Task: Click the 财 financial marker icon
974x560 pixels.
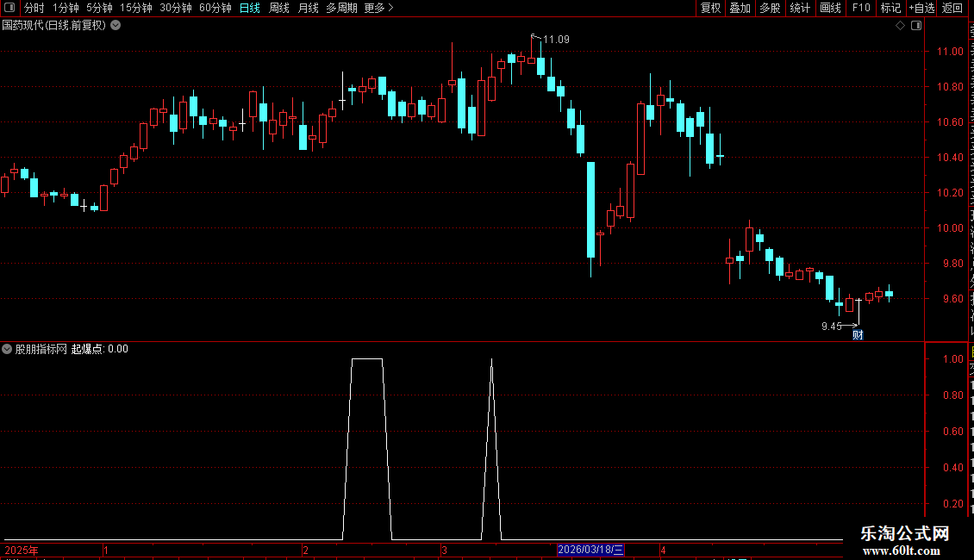Action: [858, 335]
